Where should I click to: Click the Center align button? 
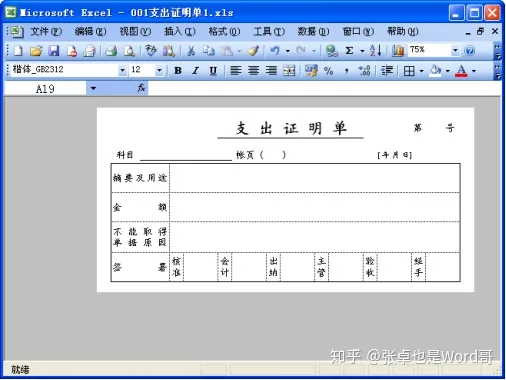click(254, 70)
